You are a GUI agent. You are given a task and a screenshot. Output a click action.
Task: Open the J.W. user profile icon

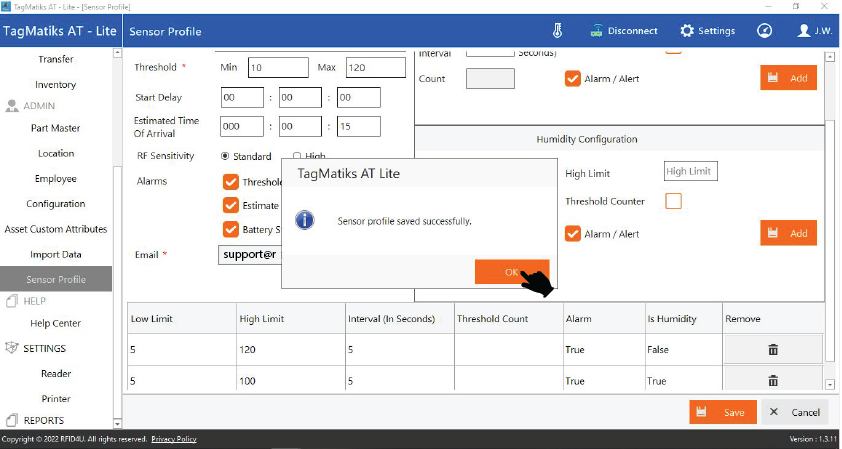click(803, 30)
